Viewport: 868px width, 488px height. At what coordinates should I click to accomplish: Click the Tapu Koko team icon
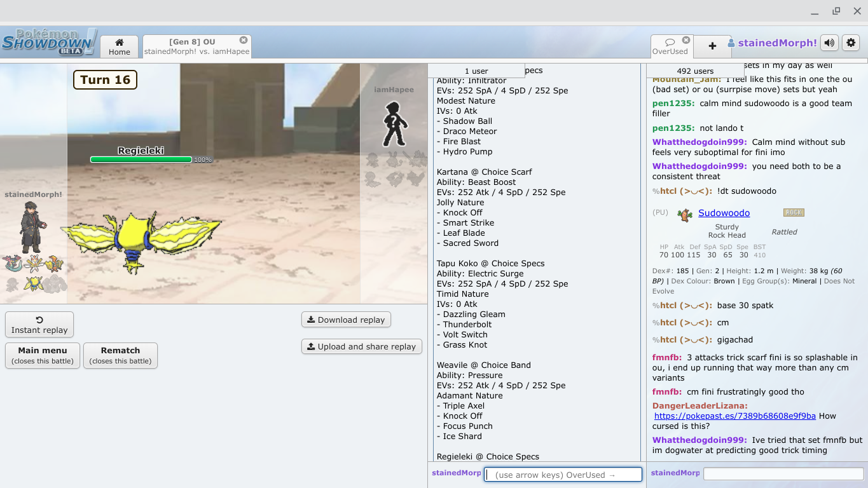tap(55, 263)
